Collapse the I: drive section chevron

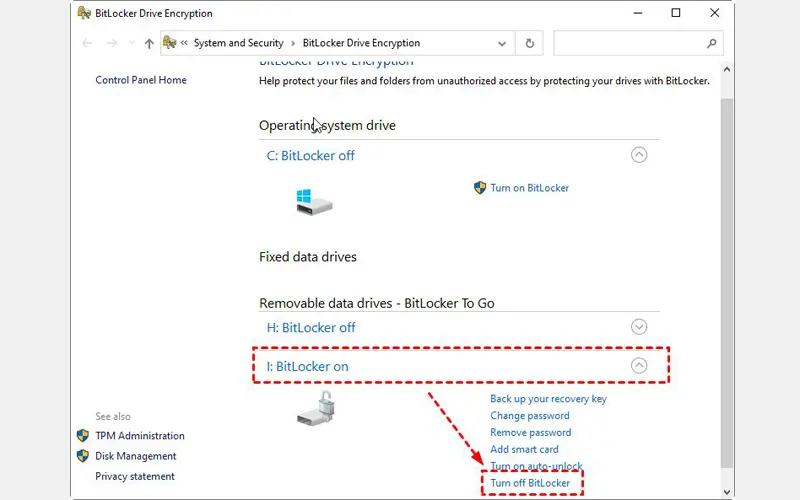[639, 365]
